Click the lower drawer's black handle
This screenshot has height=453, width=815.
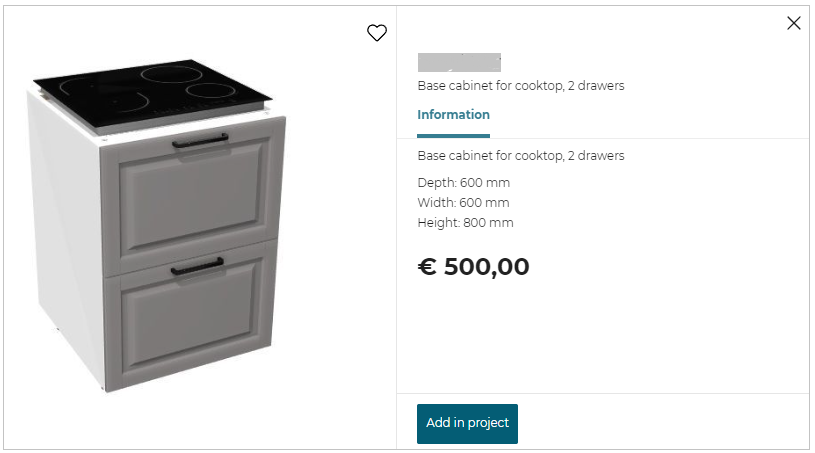(197, 266)
